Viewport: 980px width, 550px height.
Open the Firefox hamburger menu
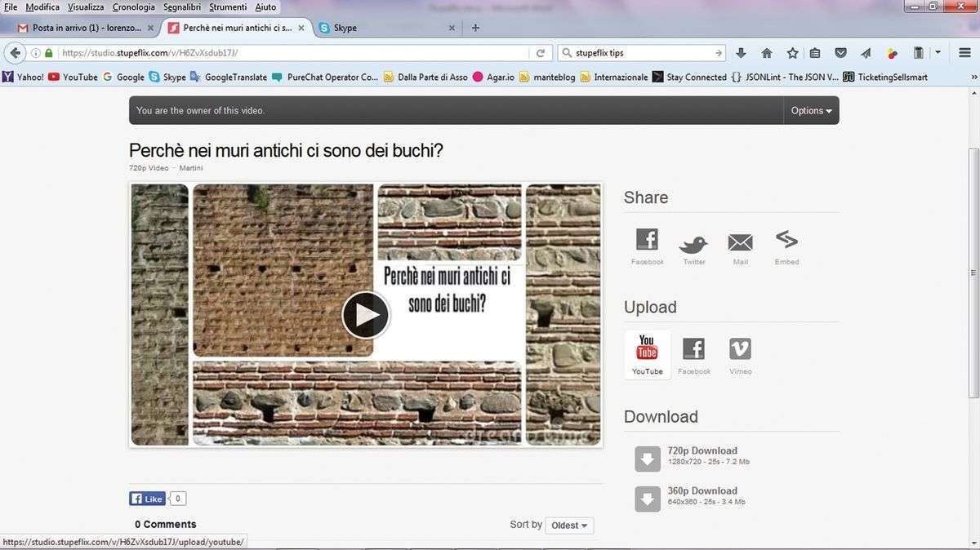point(964,53)
